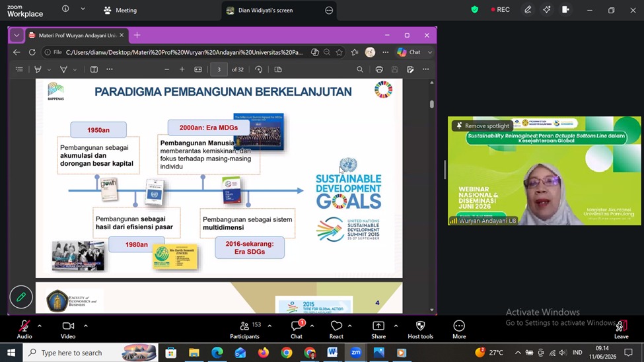The image size is (644, 362).
Task: Open the Edge profile avatar
Action: point(370,52)
